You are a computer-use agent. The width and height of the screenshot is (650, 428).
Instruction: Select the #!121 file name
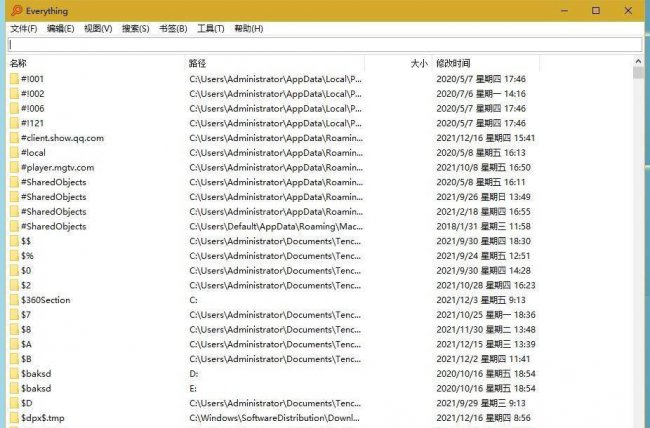click(x=32, y=123)
